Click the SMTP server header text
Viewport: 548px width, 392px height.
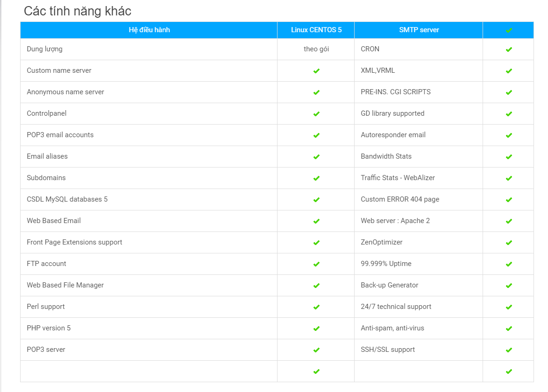(x=419, y=30)
